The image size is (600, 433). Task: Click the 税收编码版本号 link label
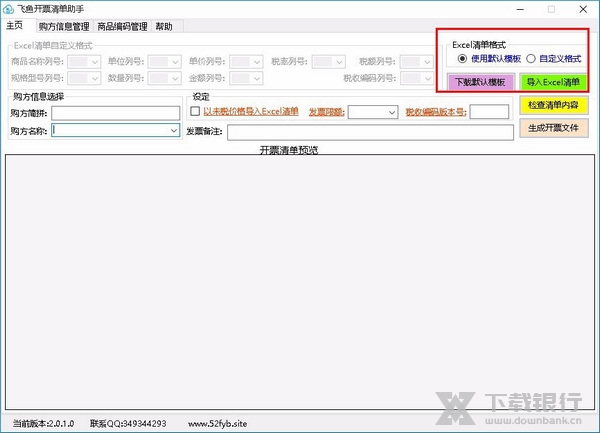[x=436, y=112]
